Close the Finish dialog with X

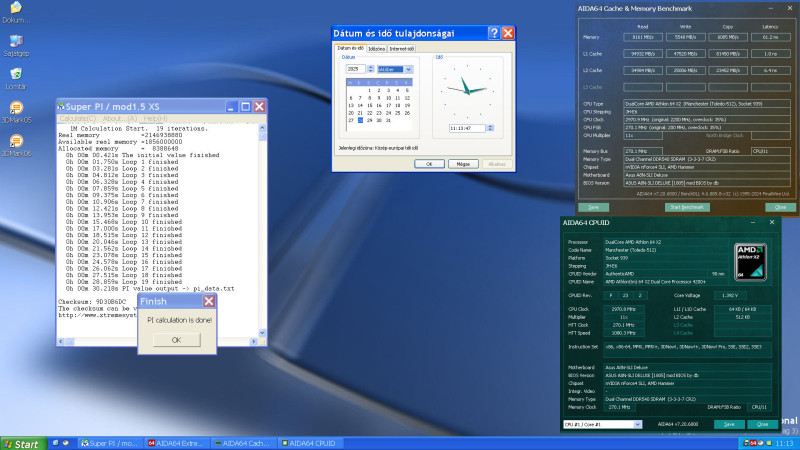tap(209, 301)
